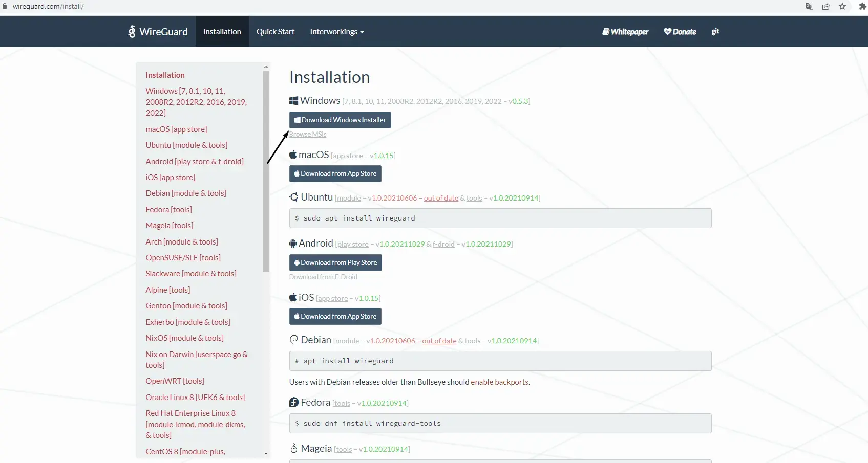868x463 pixels.
Task: Click the Fedora logo beside Fedora heading
Action: tap(293, 402)
